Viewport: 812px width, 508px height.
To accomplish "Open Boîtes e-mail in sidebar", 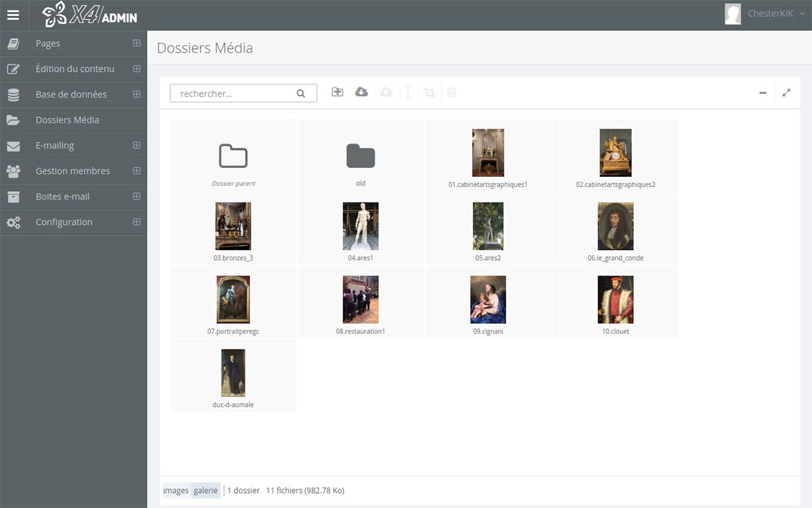I will (x=73, y=196).
